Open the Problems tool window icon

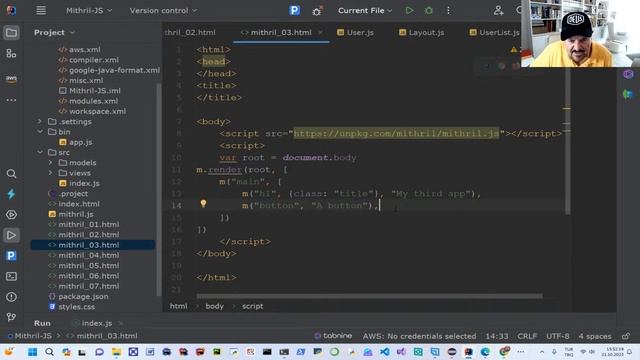pos(11,297)
